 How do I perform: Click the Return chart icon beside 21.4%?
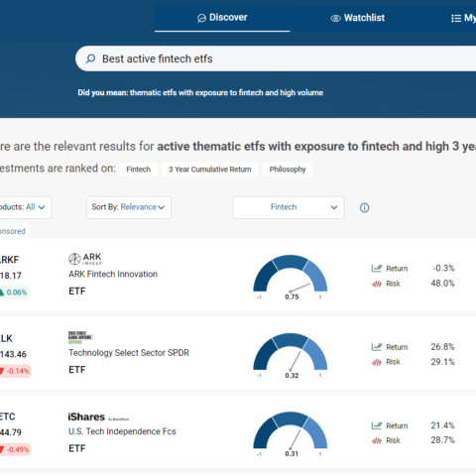tap(377, 425)
